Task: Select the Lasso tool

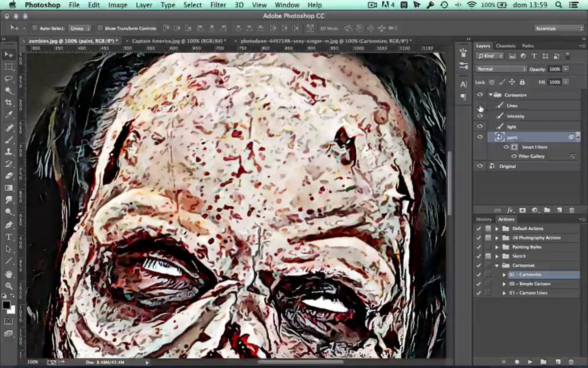Action: [9, 79]
